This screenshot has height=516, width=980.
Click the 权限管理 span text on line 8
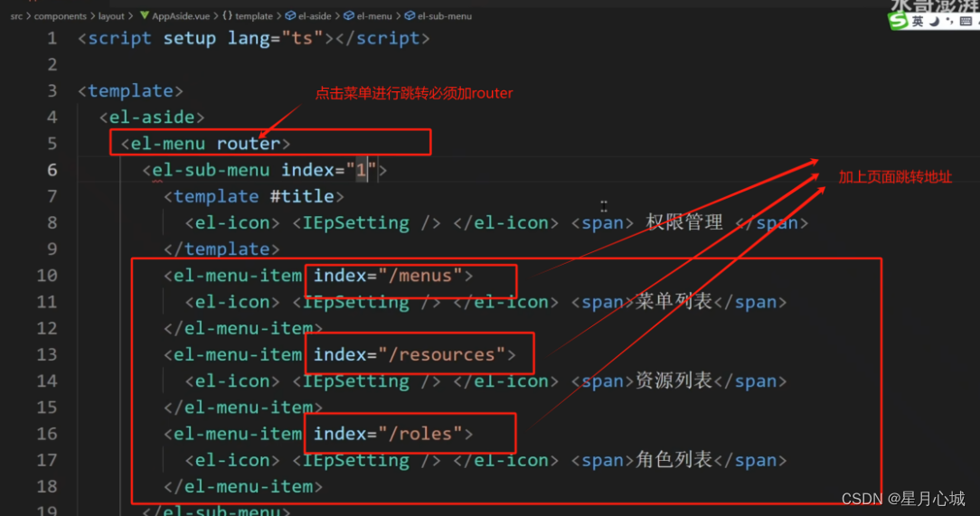(x=684, y=222)
